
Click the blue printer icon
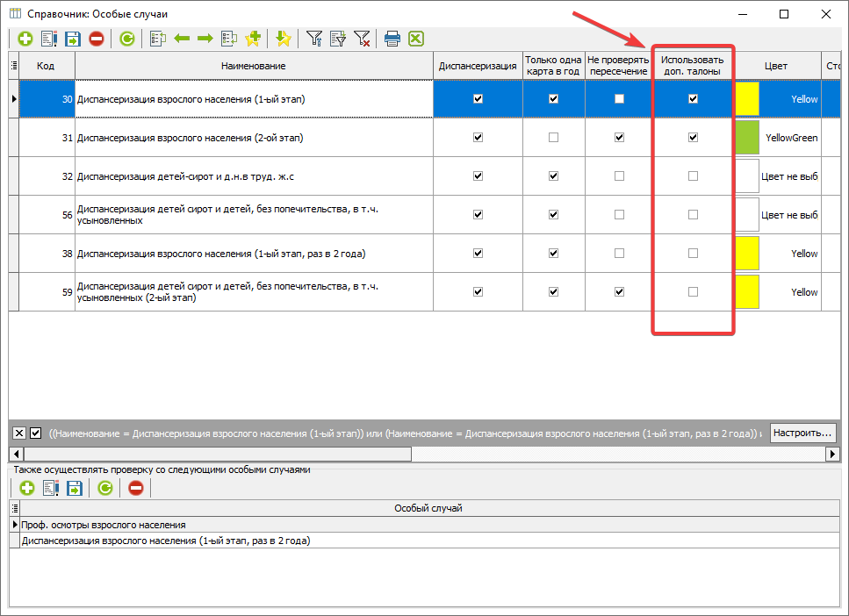click(392, 39)
